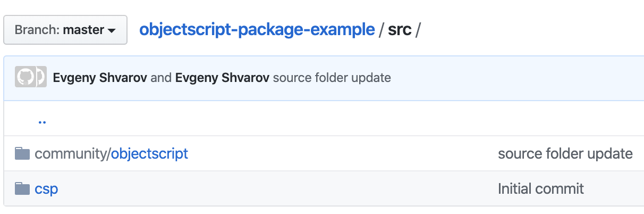Select the src breadcrumb segment
The width and height of the screenshot is (644, 214).
tap(400, 30)
